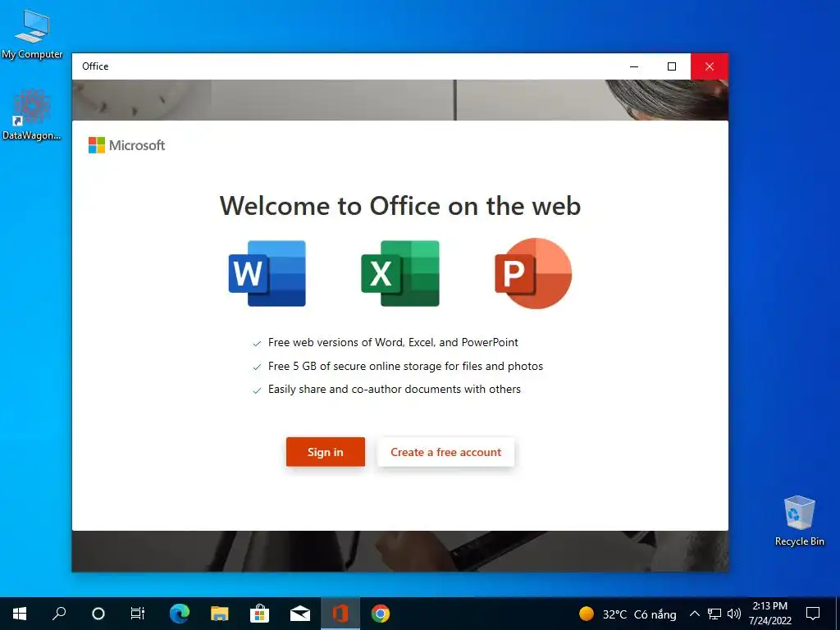
Task: Open Action Center notifications icon
Action: [813, 614]
